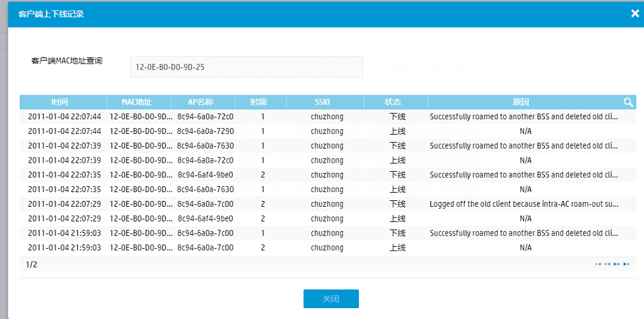Select radio value in 22:07:29 上线 row
This screenshot has width=644, height=319.
[263, 218]
